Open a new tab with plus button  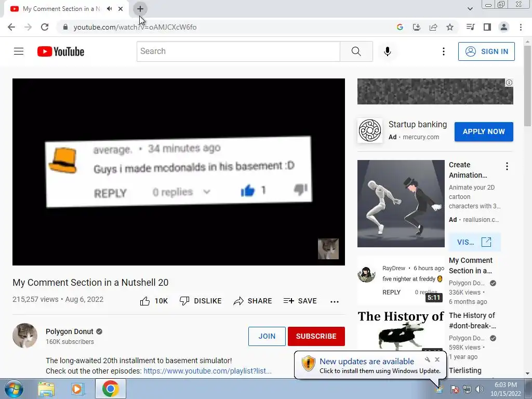click(140, 9)
